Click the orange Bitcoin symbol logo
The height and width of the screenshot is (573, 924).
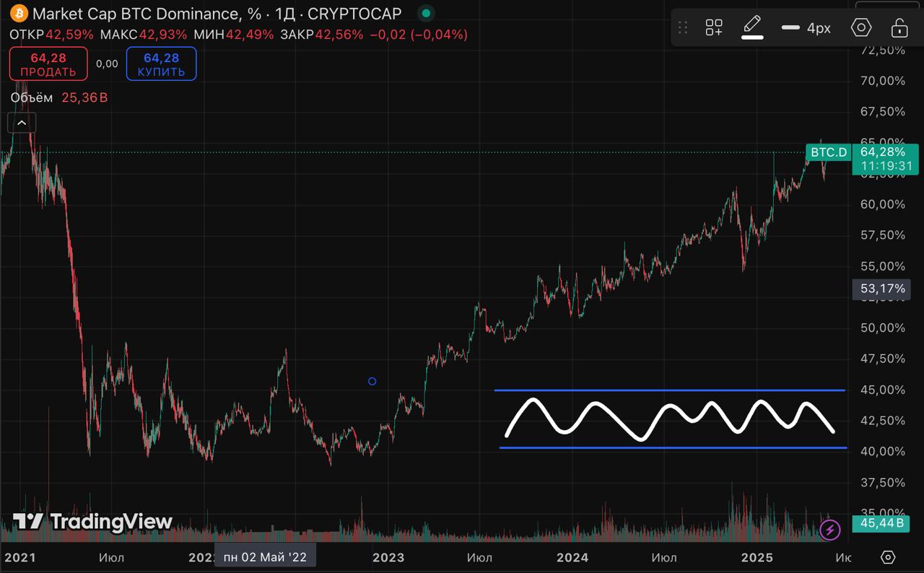pyautogui.click(x=19, y=13)
